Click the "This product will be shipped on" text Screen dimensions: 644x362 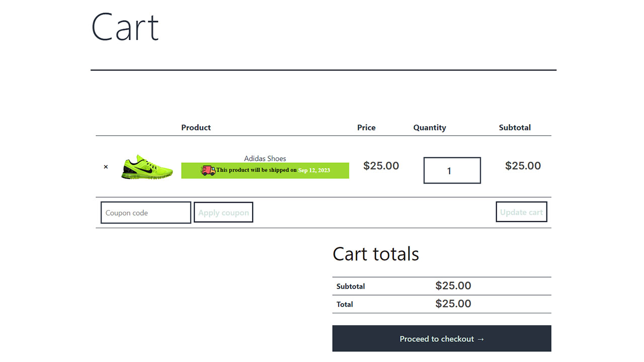coord(256,170)
